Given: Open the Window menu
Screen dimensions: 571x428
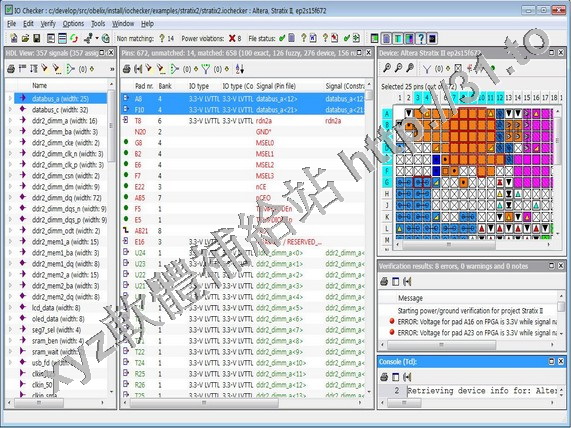Looking at the screenshot, I should (123, 24).
